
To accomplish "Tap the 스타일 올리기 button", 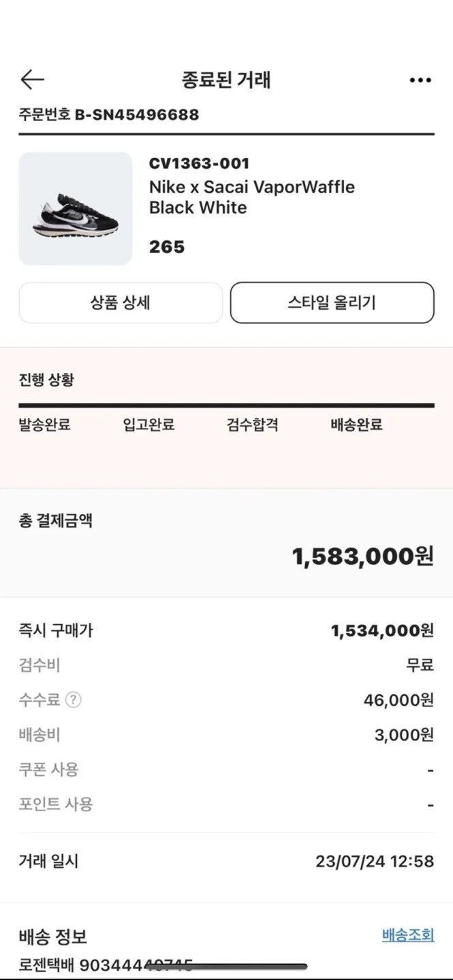I will [x=332, y=303].
